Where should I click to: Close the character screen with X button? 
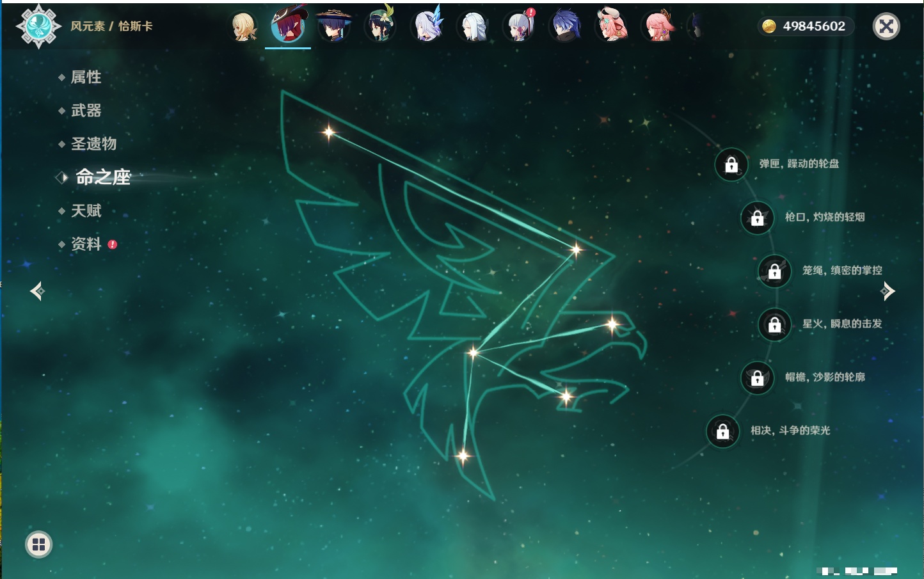click(x=886, y=26)
